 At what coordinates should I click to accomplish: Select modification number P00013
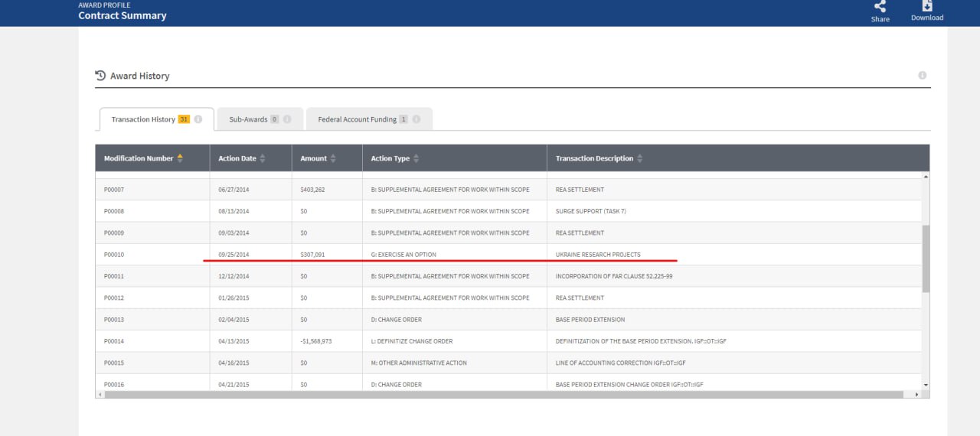pyautogui.click(x=114, y=320)
